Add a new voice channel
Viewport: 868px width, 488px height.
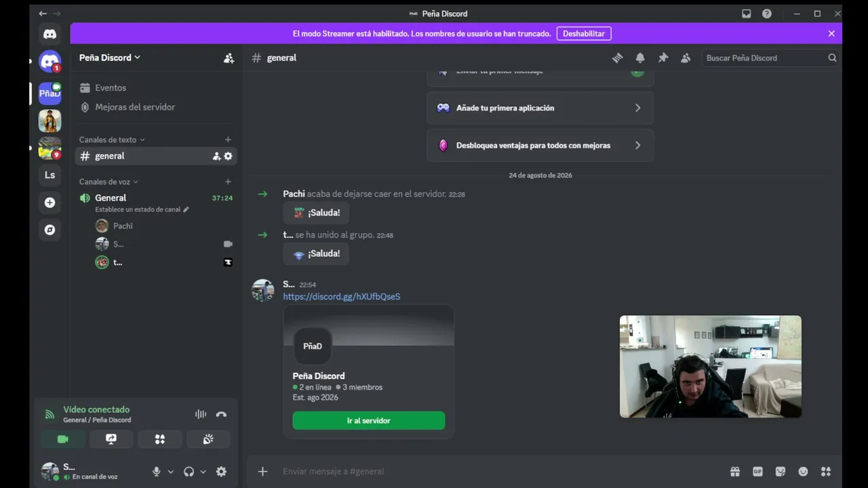click(x=228, y=182)
